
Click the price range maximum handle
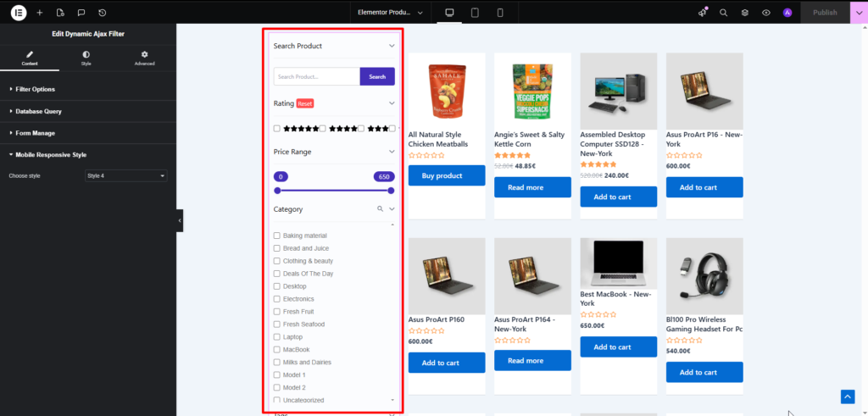(391, 191)
